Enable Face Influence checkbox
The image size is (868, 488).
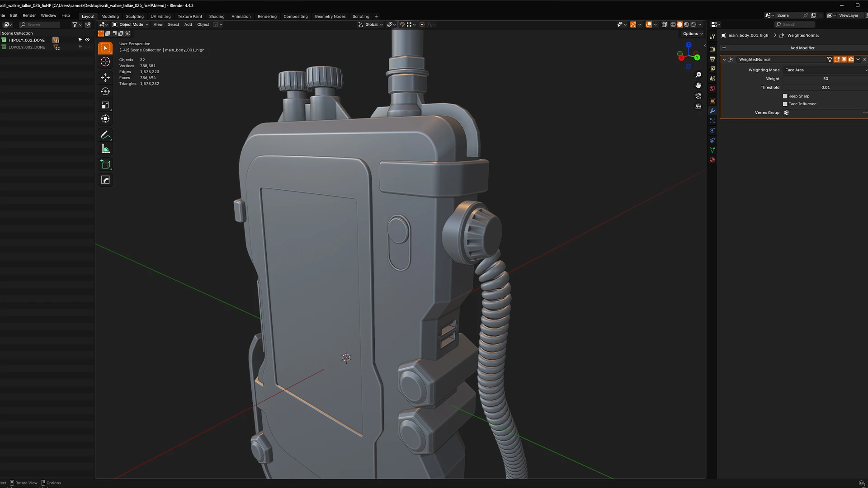coord(785,104)
